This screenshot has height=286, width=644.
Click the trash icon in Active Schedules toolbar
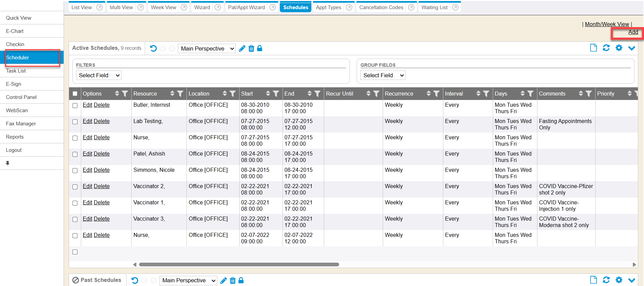coord(251,48)
